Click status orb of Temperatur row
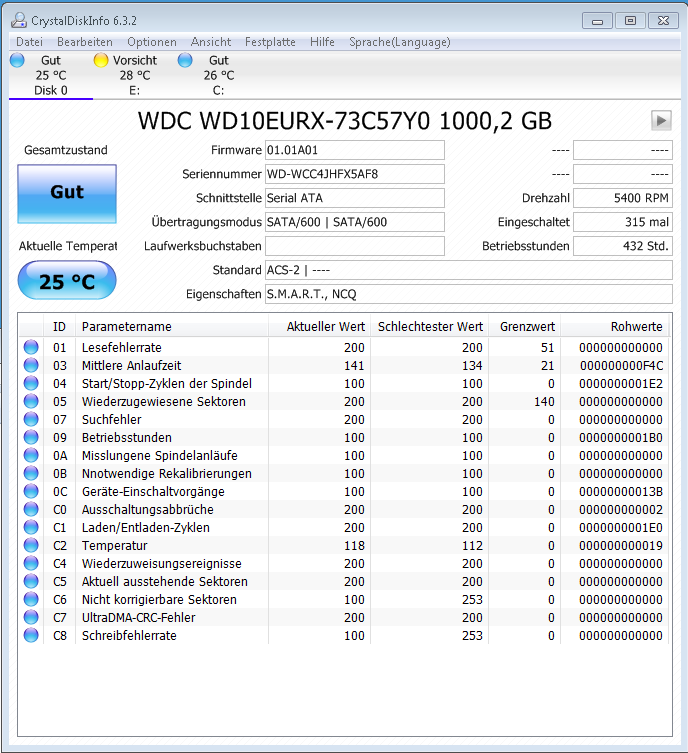Viewport: 688px width, 753px height. pos(31,546)
